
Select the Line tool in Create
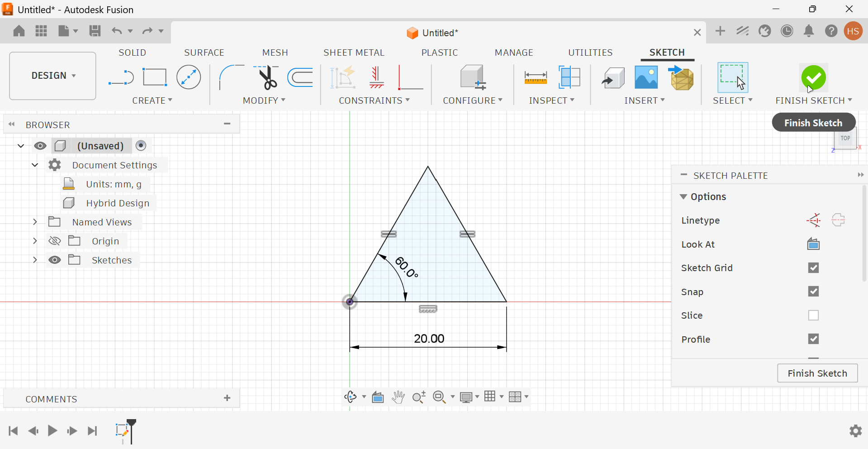click(x=121, y=78)
